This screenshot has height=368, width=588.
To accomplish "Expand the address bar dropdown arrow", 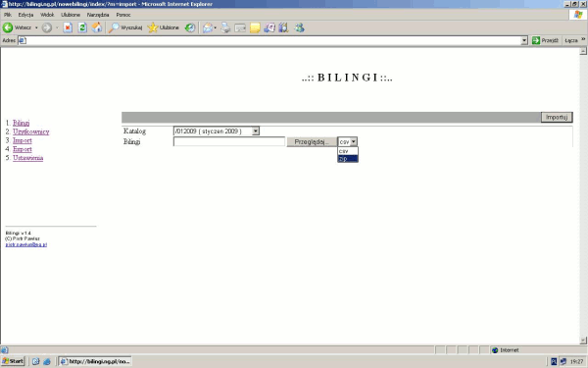I will (524, 40).
